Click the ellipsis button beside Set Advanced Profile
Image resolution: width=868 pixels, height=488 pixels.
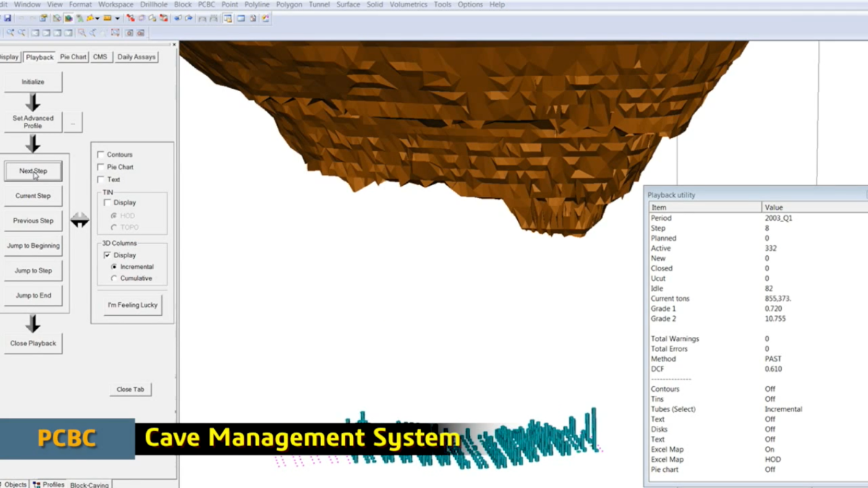(x=73, y=122)
